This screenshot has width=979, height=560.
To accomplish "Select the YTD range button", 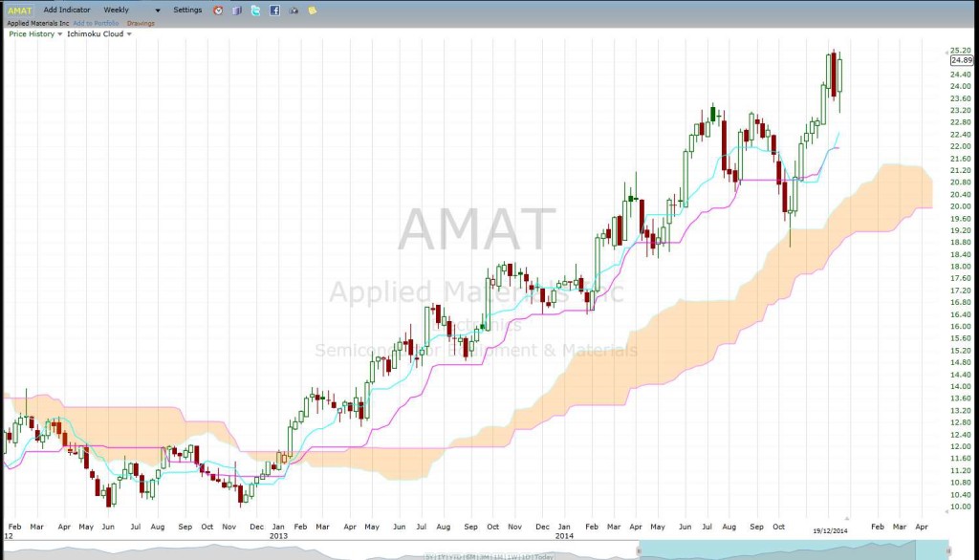I will 456,556.
